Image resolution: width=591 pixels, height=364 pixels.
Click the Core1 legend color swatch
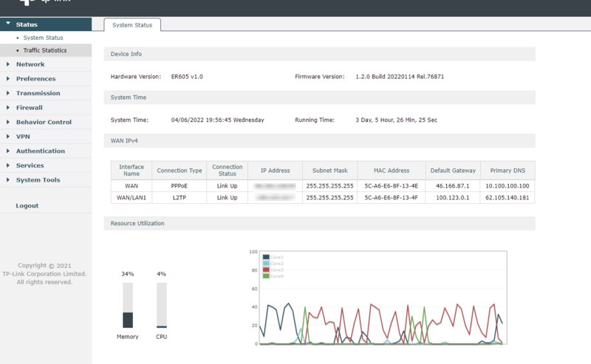(x=266, y=257)
